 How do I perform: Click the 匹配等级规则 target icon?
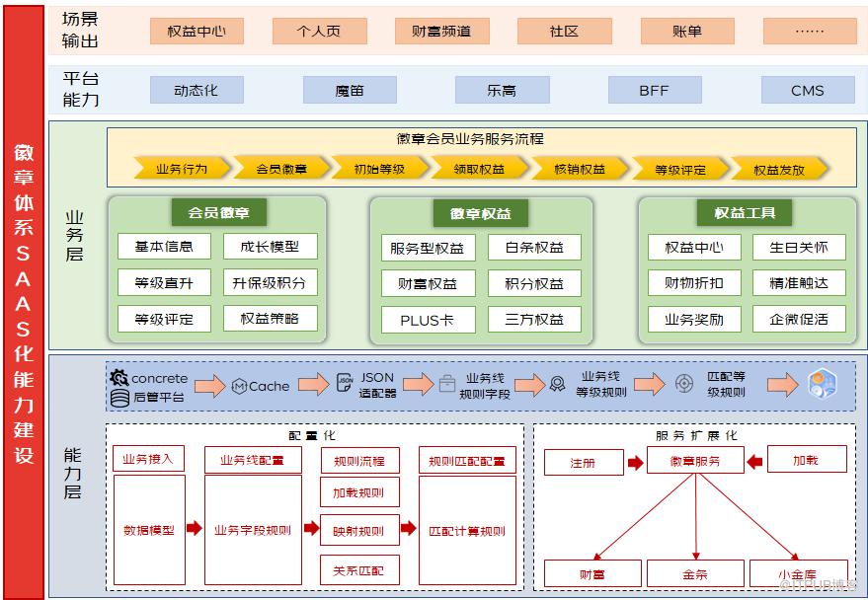[684, 383]
